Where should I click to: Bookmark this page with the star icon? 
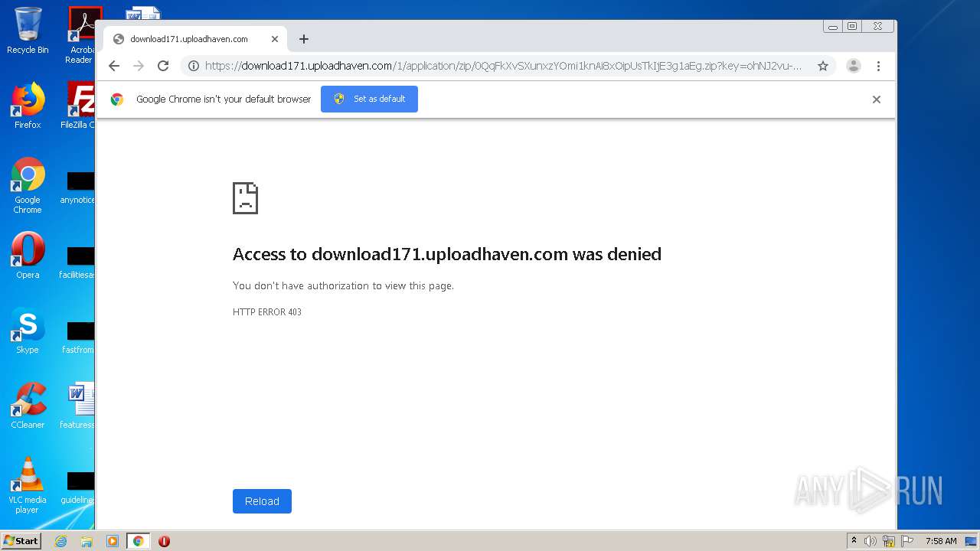pyautogui.click(x=823, y=66)
